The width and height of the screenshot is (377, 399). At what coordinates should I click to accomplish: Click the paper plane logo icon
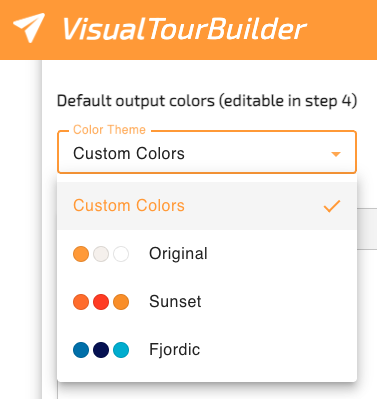click(x=29, y=28)
